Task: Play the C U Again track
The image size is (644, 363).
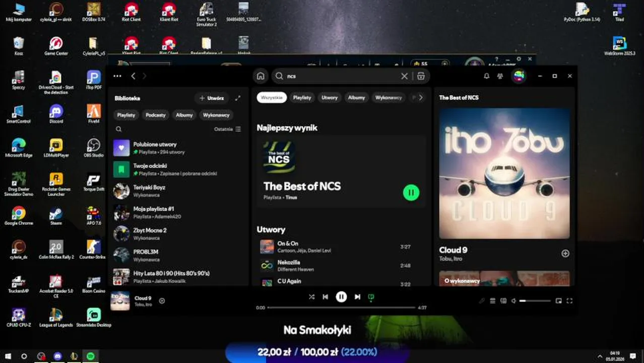Action: point(341,282)
